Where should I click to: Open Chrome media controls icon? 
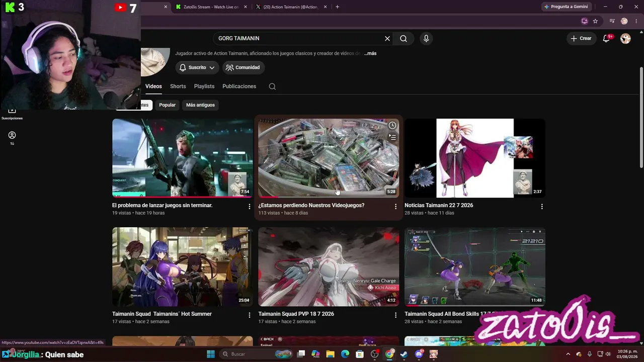[612, 21]
